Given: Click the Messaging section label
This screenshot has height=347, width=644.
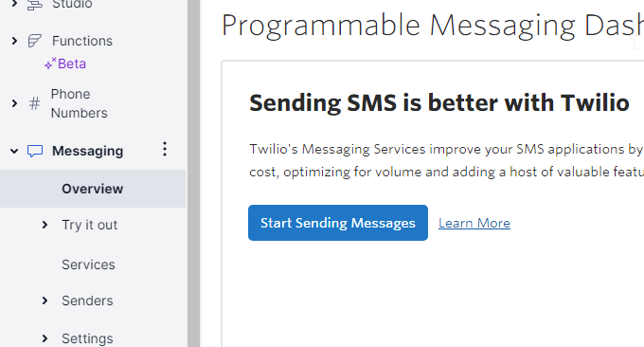Looking at the screenshot, I should click(87, 151).
